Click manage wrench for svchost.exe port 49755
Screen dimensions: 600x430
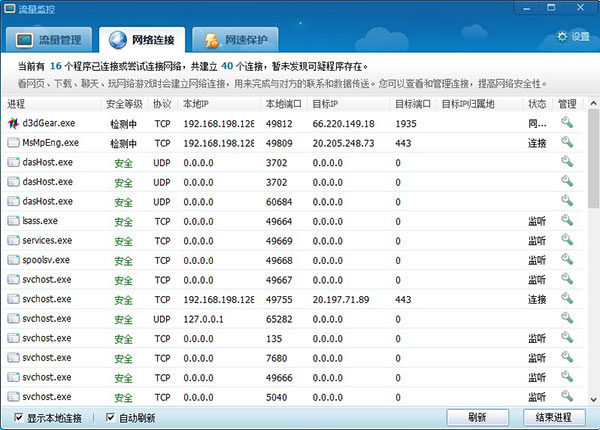pos(567,299)
